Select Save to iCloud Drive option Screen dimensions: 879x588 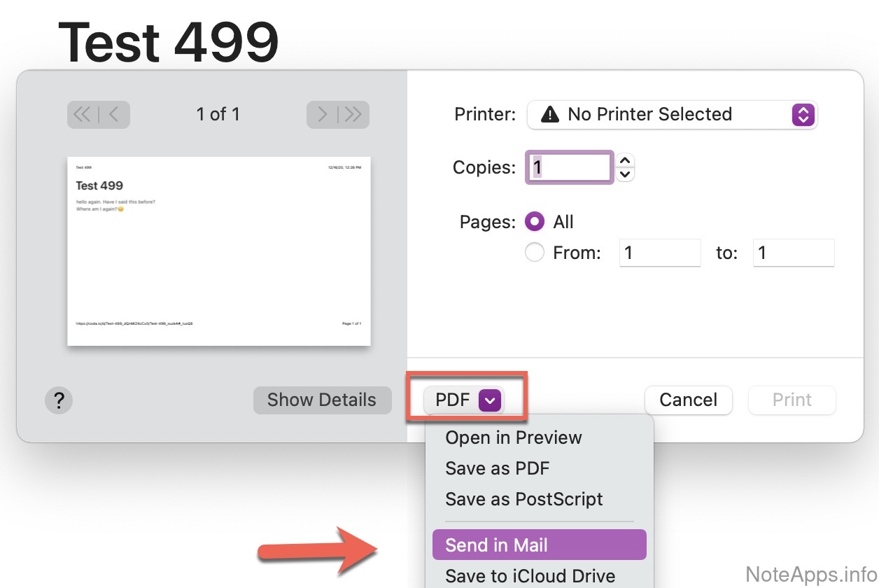(530, 576)
